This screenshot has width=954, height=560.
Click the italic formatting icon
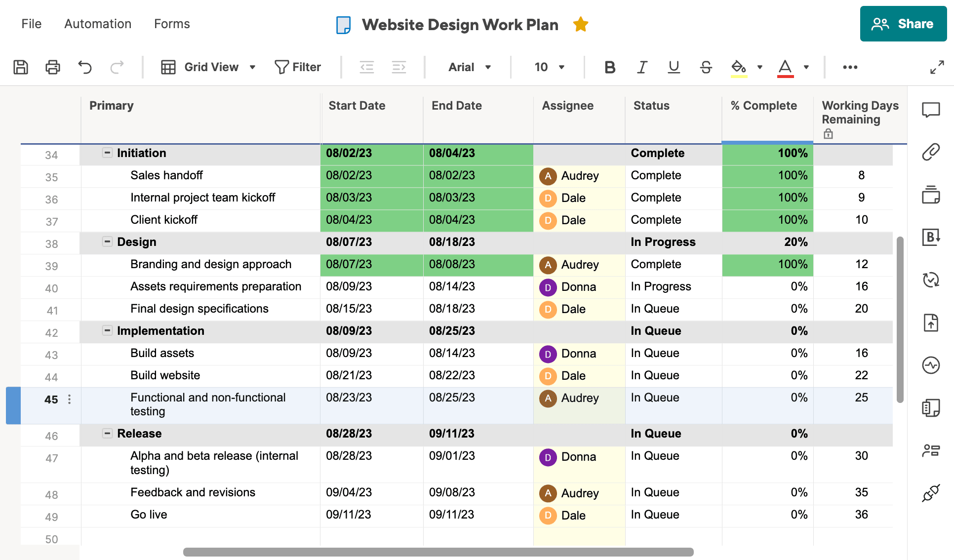click(639, 67)
